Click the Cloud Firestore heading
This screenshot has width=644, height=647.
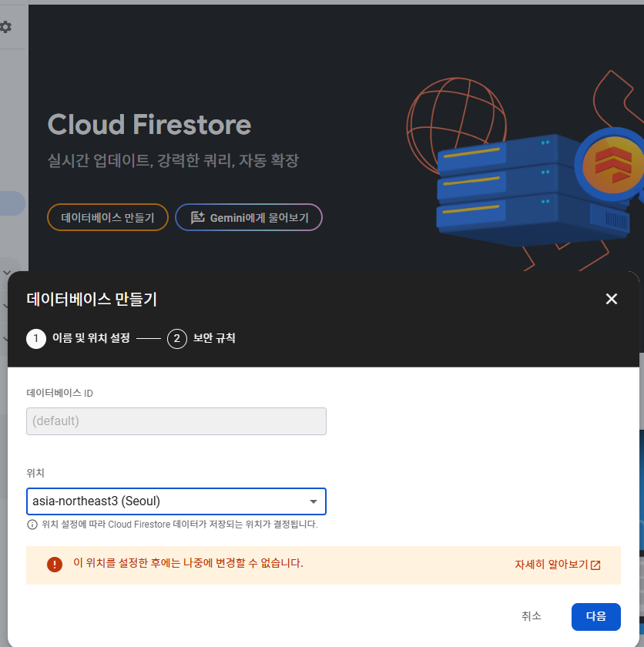(149, 125)
